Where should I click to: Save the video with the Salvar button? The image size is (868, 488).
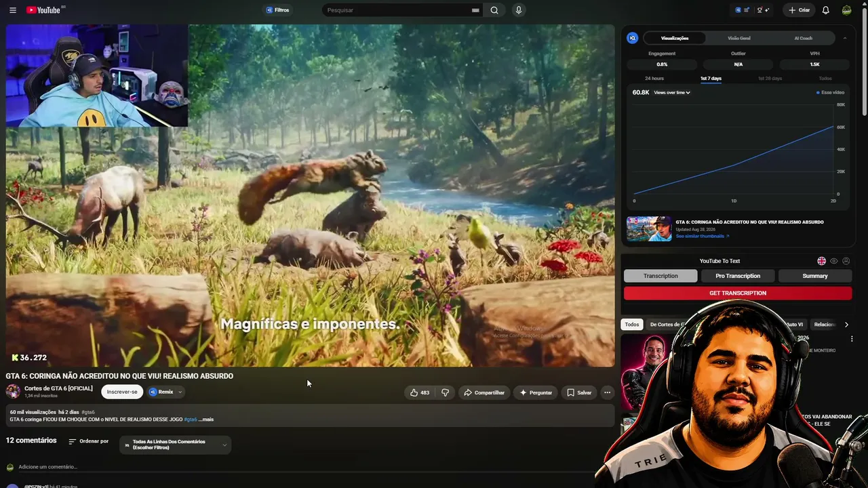coord(579,392)
